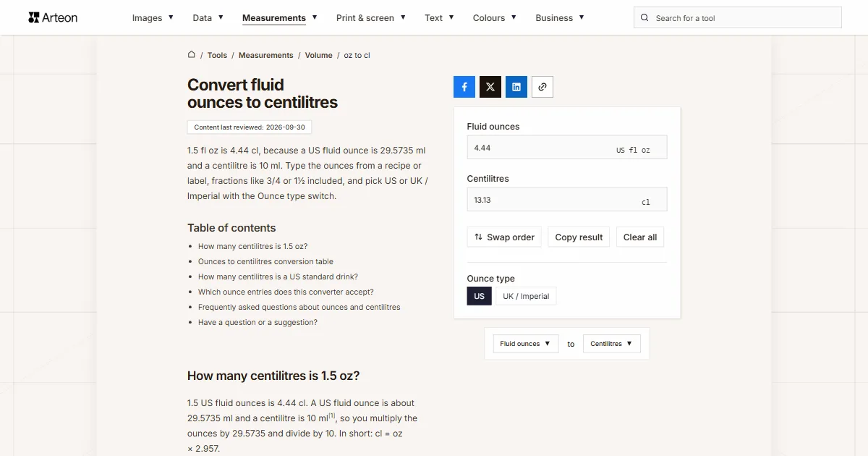Viewport: 868px width, 456px height.
Task: Click the Arteon logo
Action: coord(53,17)
